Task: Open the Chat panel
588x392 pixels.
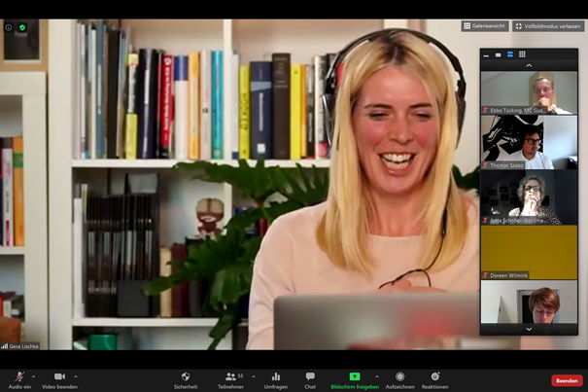Action: (310, 377)
